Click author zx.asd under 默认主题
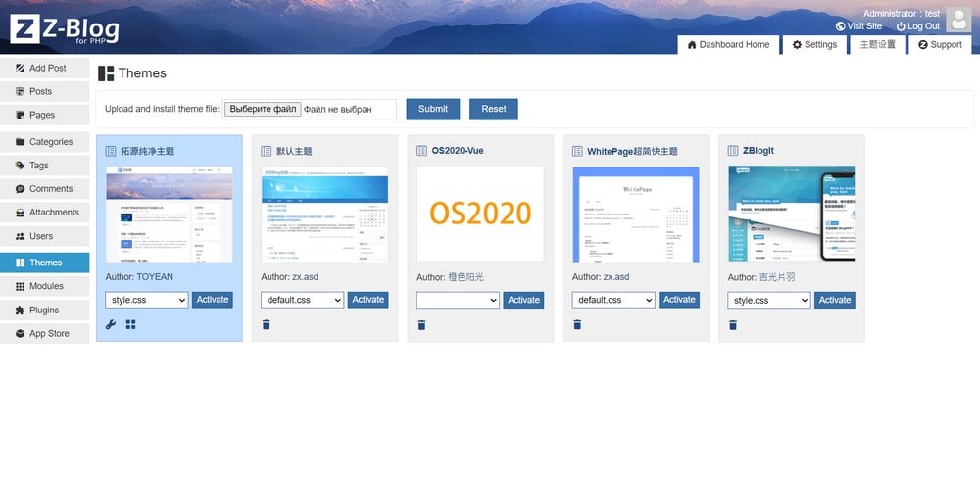Screen dimensions: 980x478 tap(305, 277)
